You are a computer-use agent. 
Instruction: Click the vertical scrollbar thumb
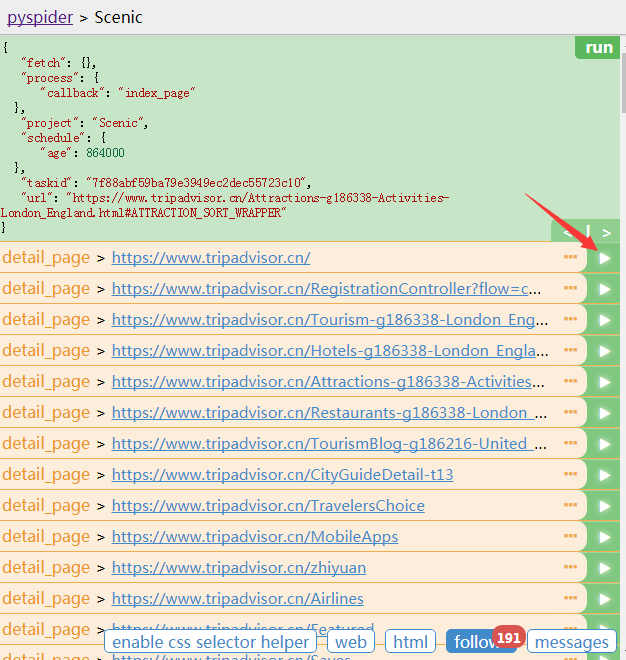point(623,82)
